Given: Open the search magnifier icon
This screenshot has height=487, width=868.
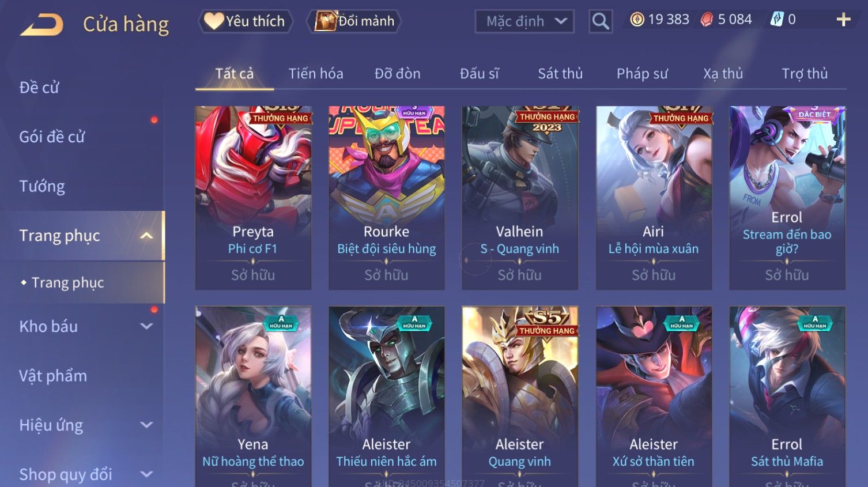Looking at the screenshot, I should pyautogui.click(x=601, y=21).
